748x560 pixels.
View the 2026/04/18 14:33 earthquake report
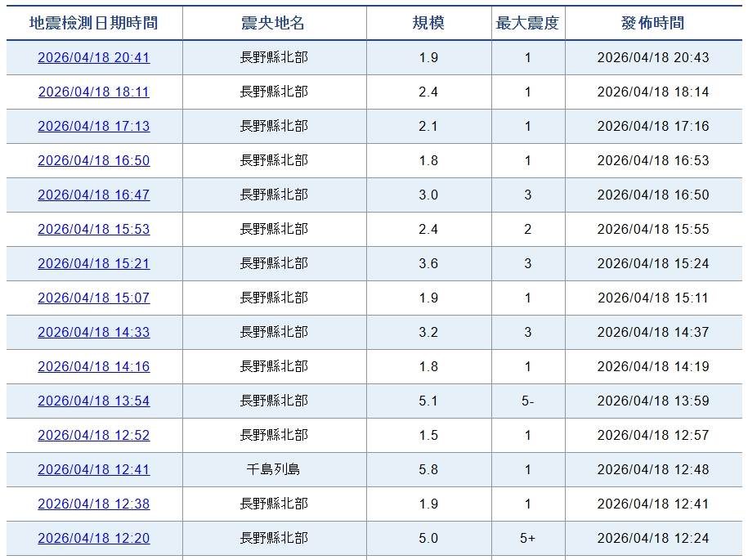coord(94,332)
